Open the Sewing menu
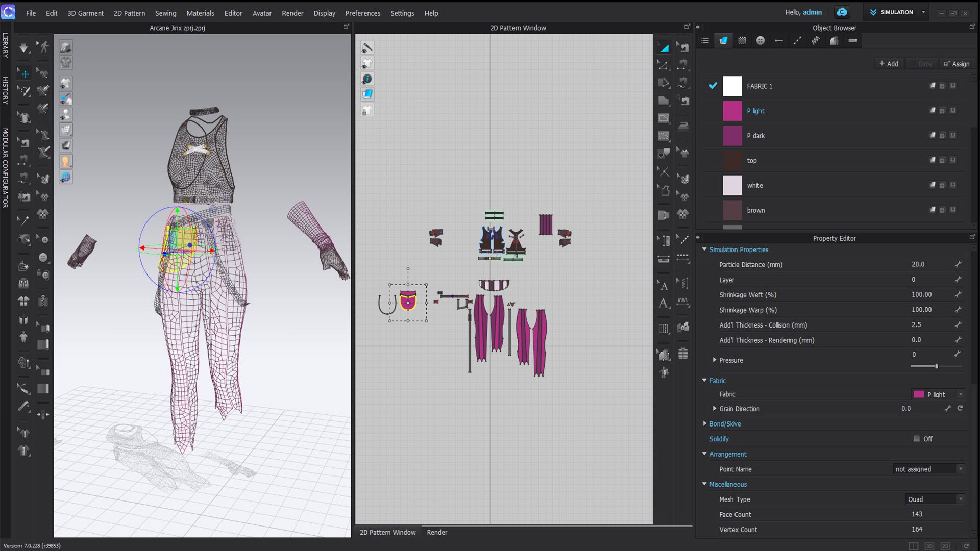Screen dimensions: 980x551 click(x=165, y=13)
